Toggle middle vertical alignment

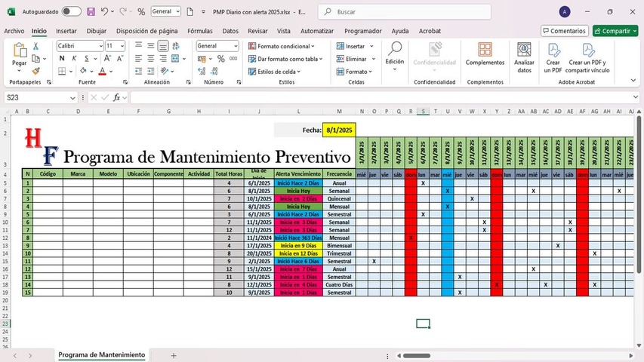pyautogui.click(x=151, y=46)
